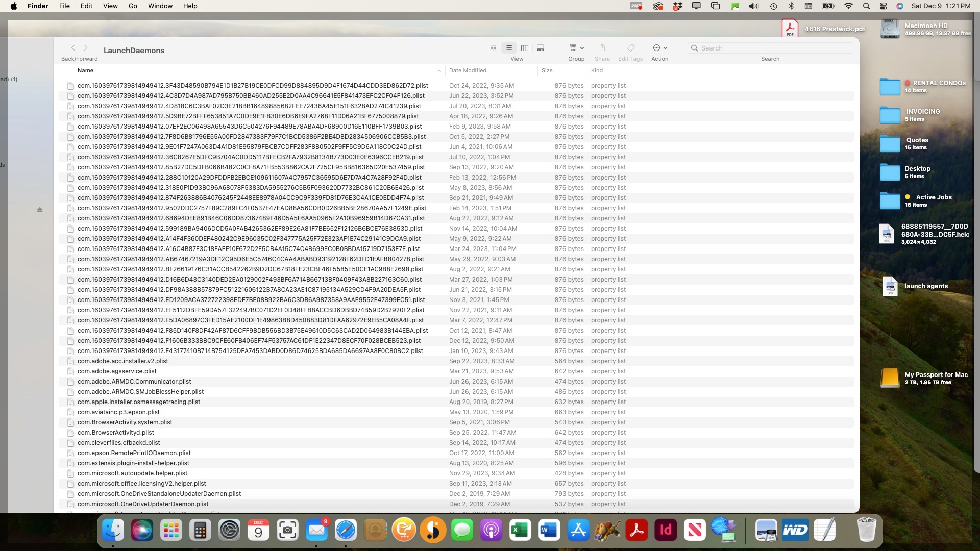Click eject icon in sidebar
Image resolution: width=980 pixels, height=551 pixels.
(40, 210)
